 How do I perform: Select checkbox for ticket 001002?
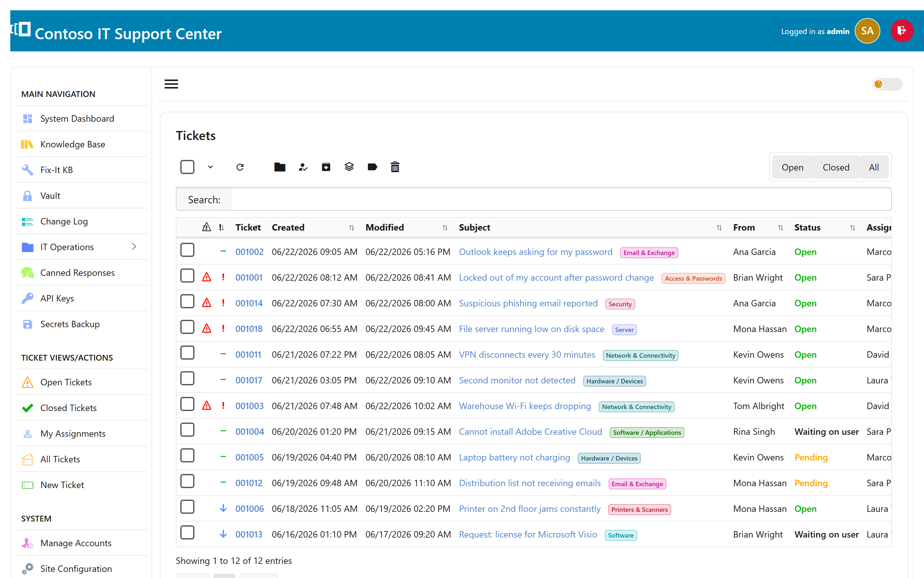[x=187, y=250]
